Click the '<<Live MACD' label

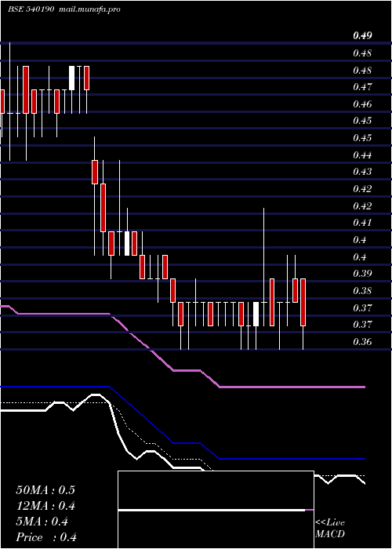pyautogui.click(x=330, y=529)
